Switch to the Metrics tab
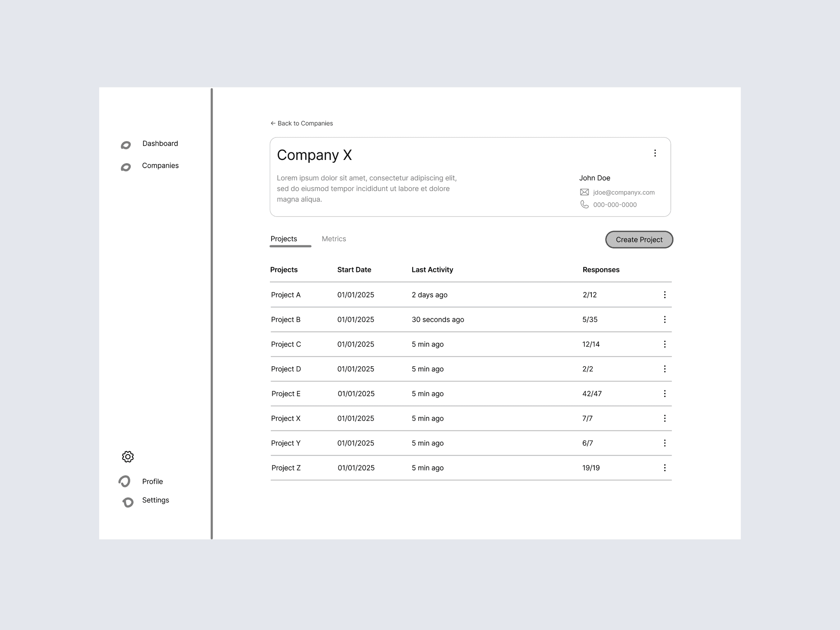The image size is (840, 630). pyautogui.click(x=333, y=239)
